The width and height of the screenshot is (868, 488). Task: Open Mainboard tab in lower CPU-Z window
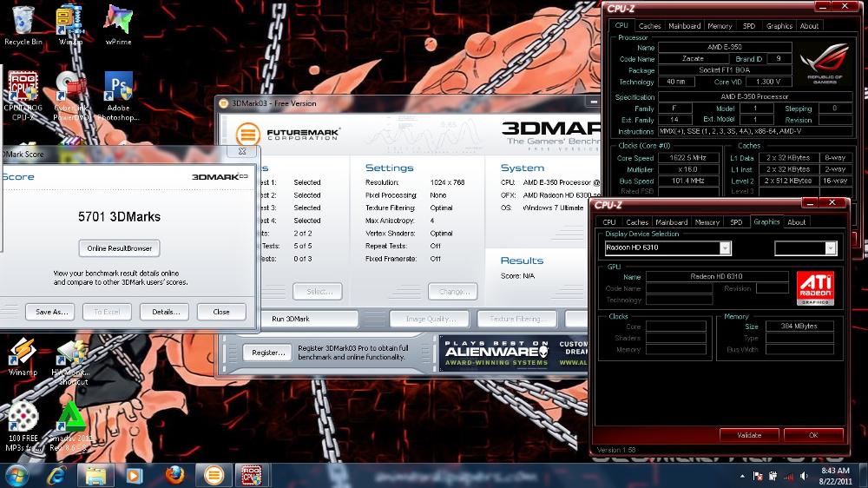pyautogui.click(x=672, y=222)
